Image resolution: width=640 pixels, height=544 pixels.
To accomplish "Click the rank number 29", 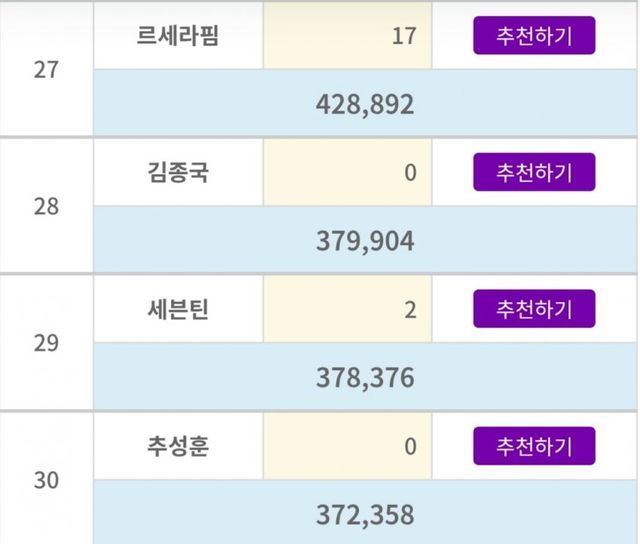I will (46, 344).
